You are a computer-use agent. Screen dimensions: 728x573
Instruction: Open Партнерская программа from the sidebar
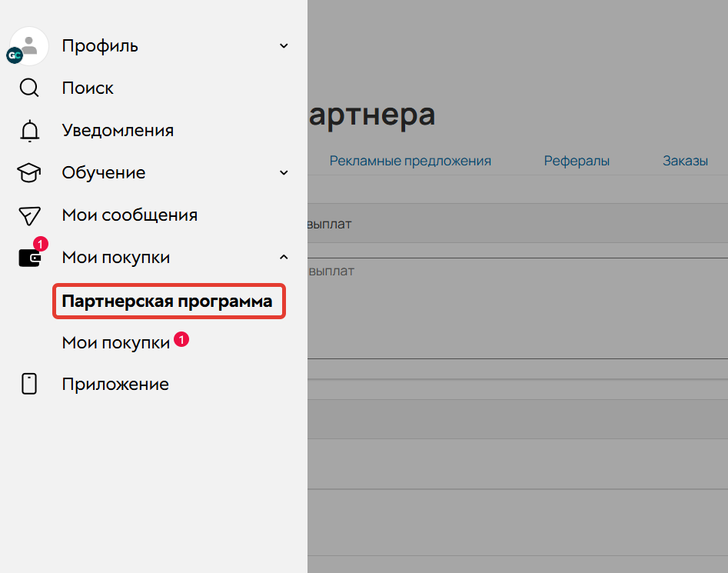[168, 301]
